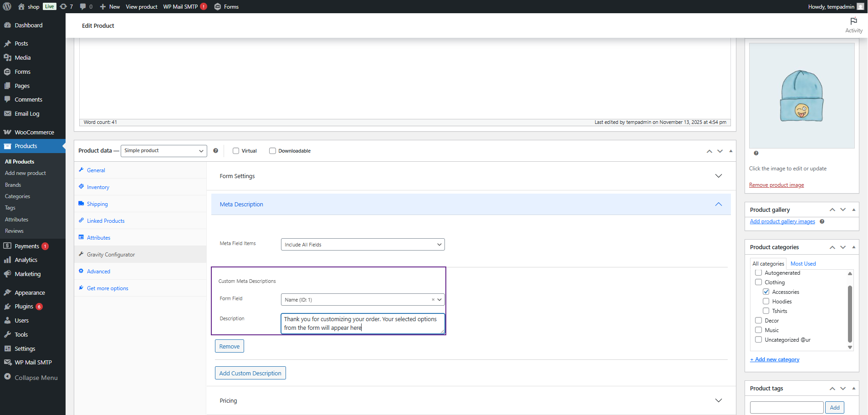The height and width of the screenshot is (415, 868).
Task: Click the Add Custom Description button
Action: [x=250, y=373]
